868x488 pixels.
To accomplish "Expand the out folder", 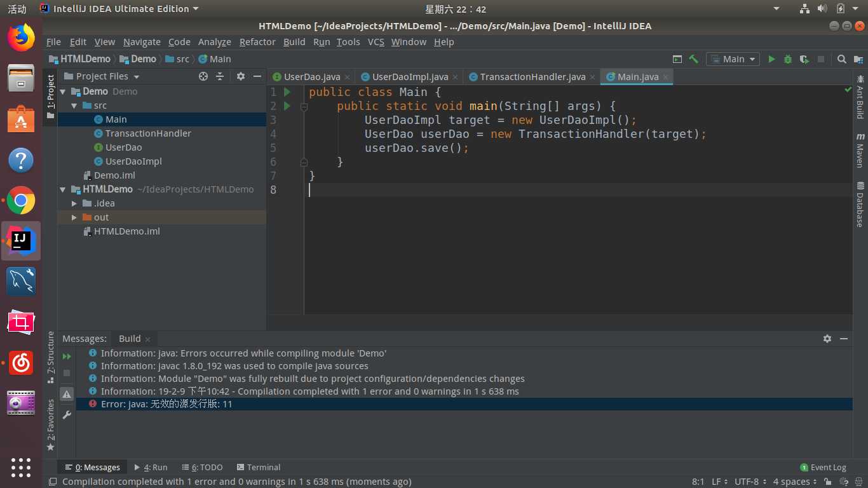I will [x=74, y=217].
